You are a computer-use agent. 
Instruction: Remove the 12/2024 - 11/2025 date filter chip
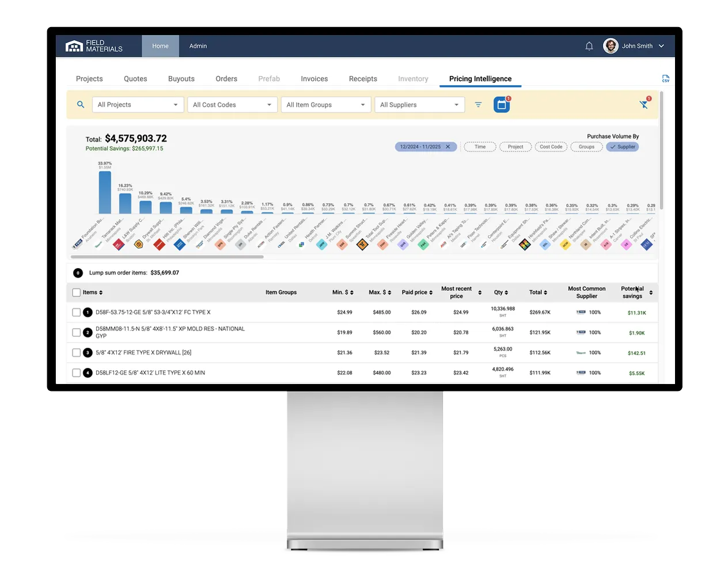(x=449, y=147)
